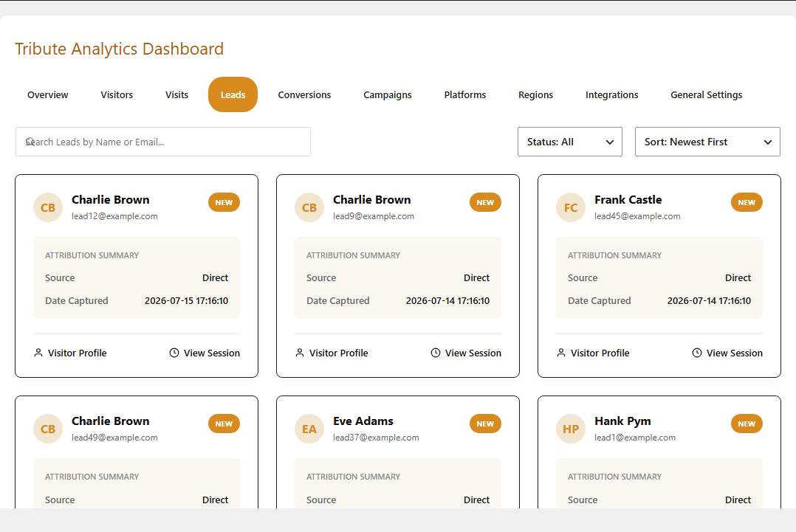Click the FC avatar for Frank Castle
This screenshot has height=532, width=796.
571,207
